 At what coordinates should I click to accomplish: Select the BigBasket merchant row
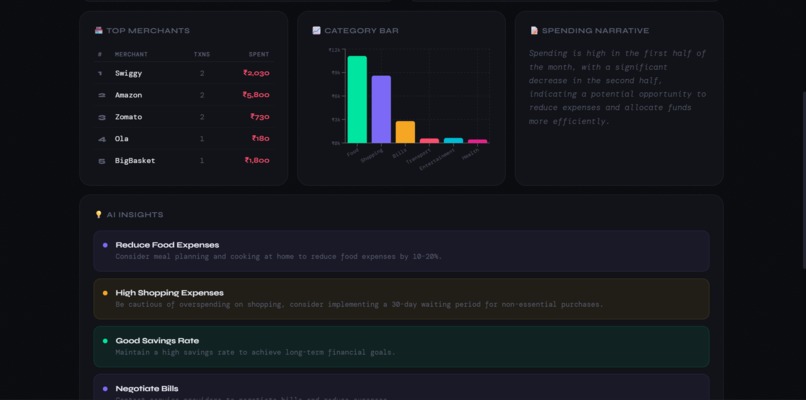tap(184, 160)
